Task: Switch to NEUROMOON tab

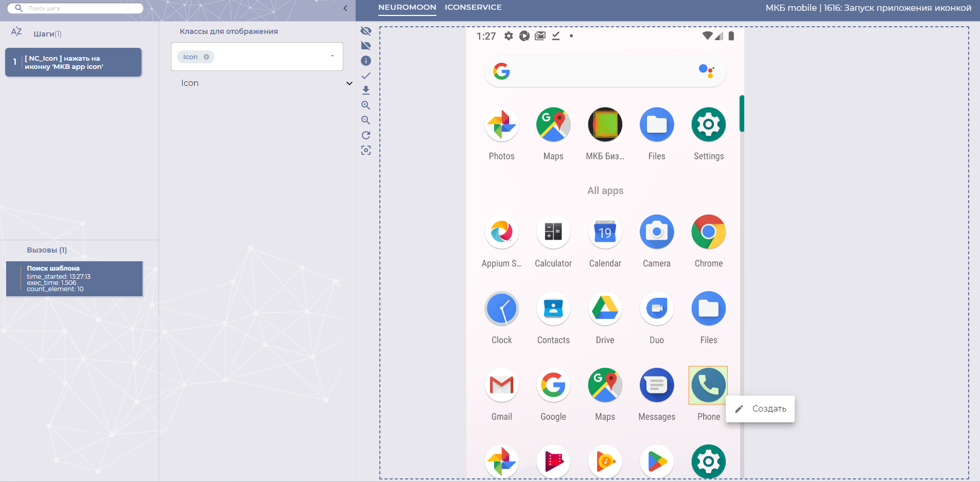Action: [x=407, y=8]
